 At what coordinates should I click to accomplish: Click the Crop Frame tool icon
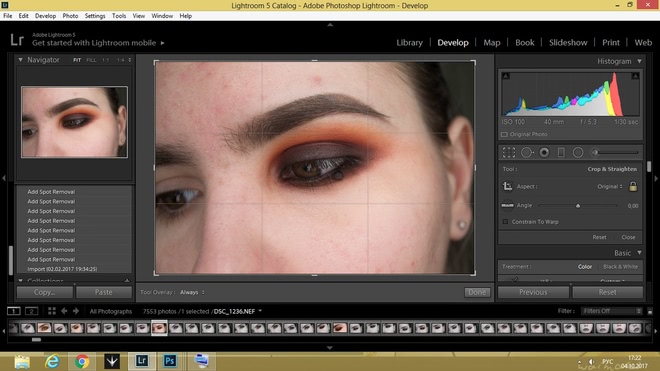point(507,186)
